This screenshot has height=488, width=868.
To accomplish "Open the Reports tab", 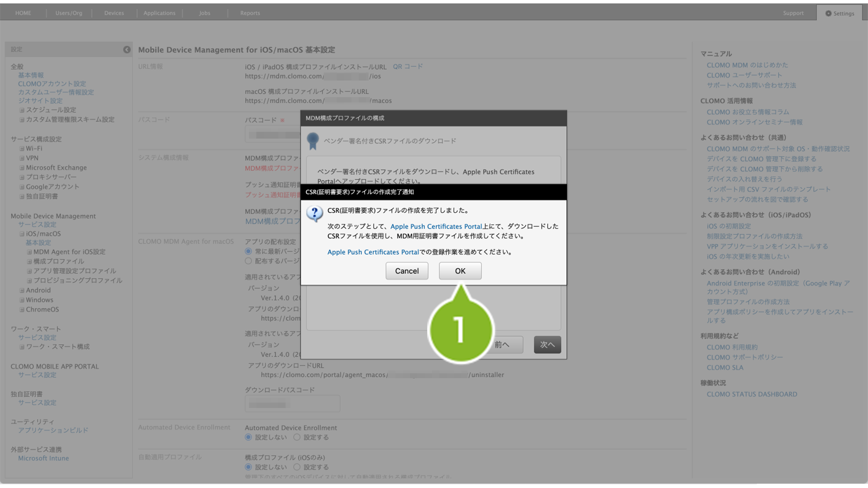I will (x=250, y=13).
